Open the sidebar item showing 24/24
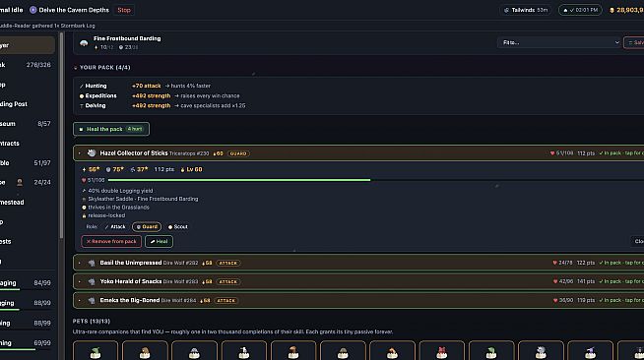The height and width of the screenshot is (360, 644). [x=28, y=183]
